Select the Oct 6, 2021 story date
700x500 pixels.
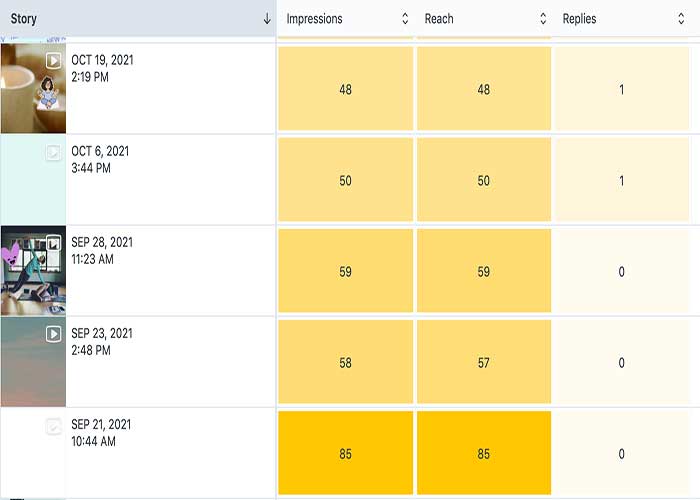100,152
